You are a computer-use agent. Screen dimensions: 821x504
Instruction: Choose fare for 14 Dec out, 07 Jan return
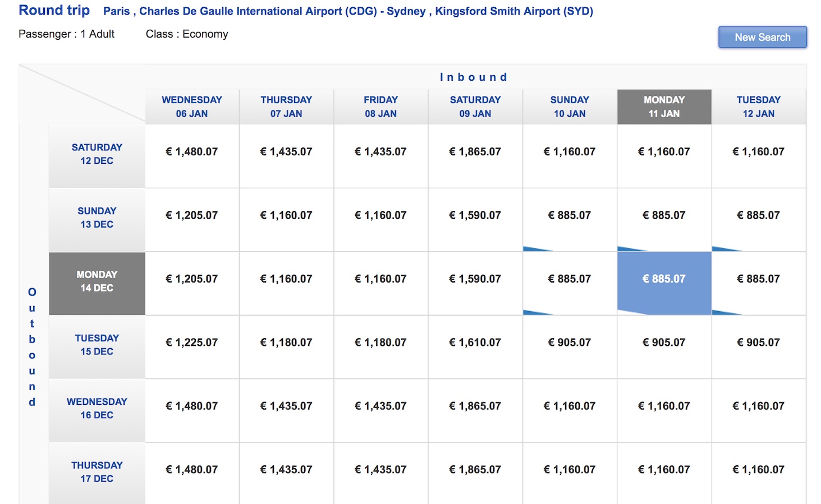(x=286, y=284)
